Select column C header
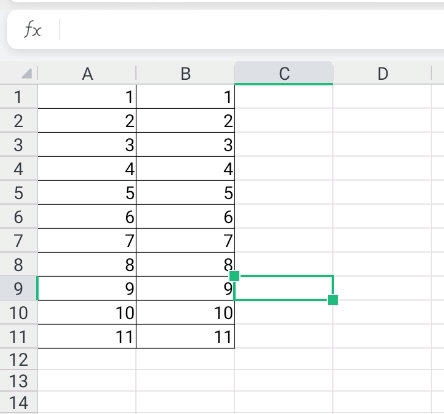Image resolution: width=444 pixels, height=414 pixels. click(x=284, y=73)
